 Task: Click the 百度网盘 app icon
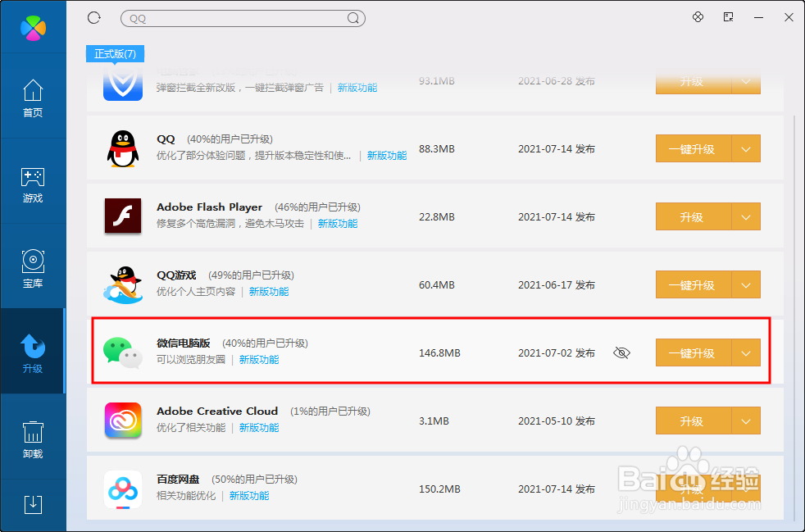pyautogui.click(x=123, y=489)
